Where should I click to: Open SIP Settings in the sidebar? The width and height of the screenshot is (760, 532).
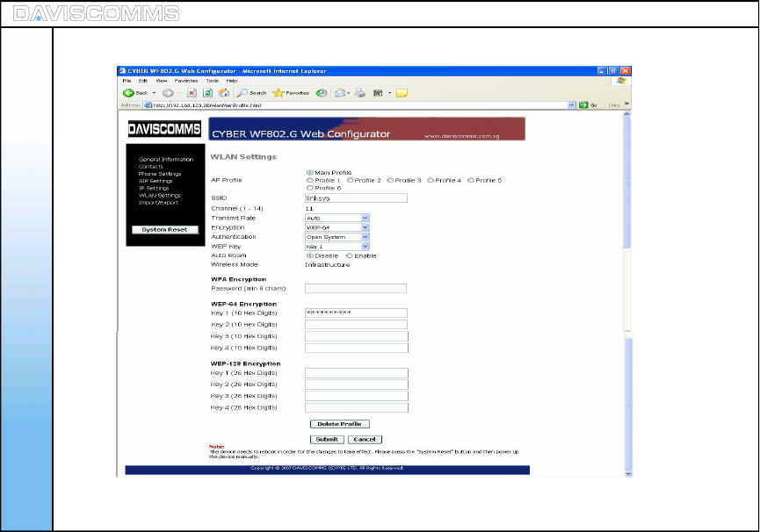click(x=156, y=181)
